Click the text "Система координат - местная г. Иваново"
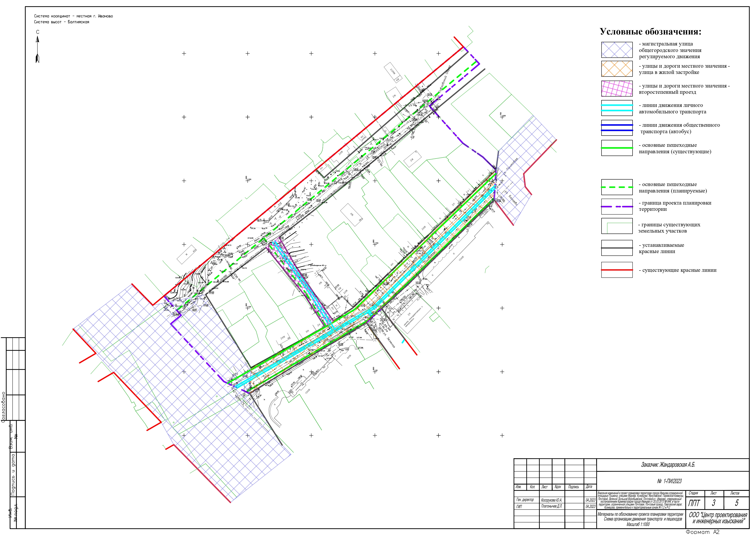756x535 pixels. pyautogui.click(x=73, y=16)
